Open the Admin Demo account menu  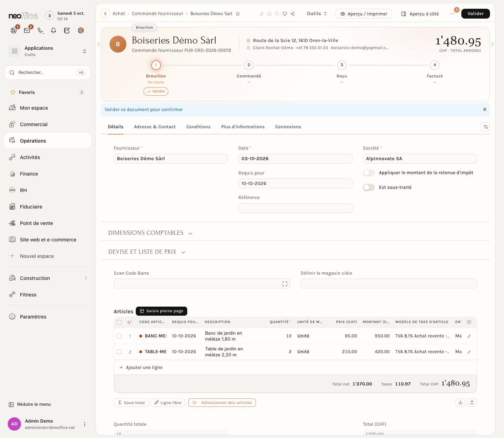pyautogui.click(x=84, y=424)
